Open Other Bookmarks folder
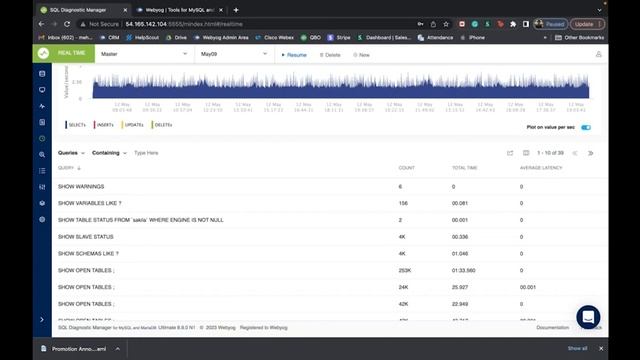The width and height of the screenshot is (640, 360). pos(580,38)
